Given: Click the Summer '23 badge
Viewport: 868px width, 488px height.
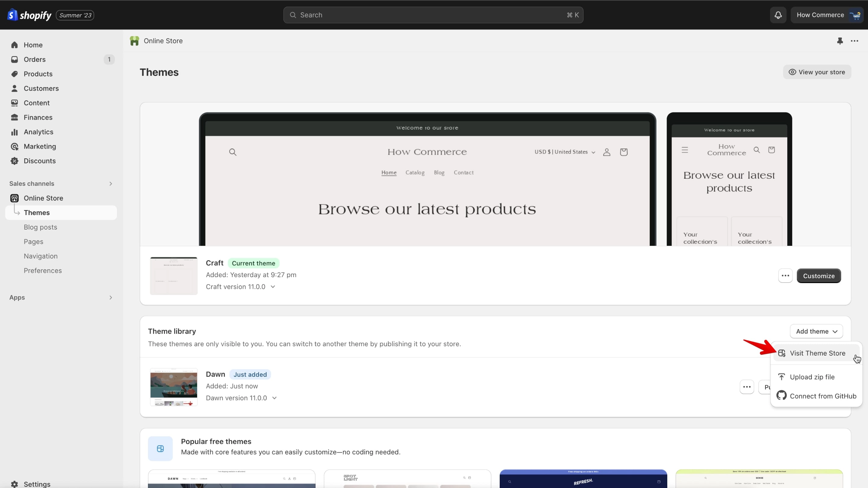Looking at the screenshot, I should point(75,15).
